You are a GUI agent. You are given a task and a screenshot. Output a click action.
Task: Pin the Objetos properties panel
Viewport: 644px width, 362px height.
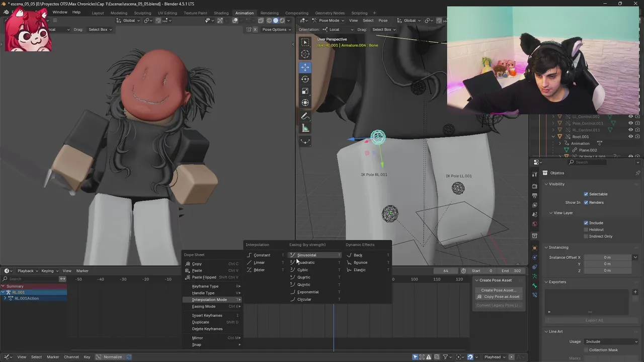point(637,173)
